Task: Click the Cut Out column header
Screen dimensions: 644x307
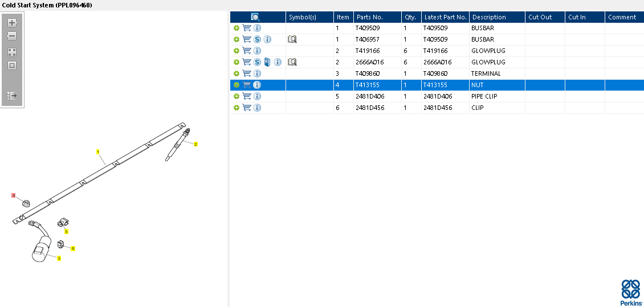Action: (x=545, y=17)
